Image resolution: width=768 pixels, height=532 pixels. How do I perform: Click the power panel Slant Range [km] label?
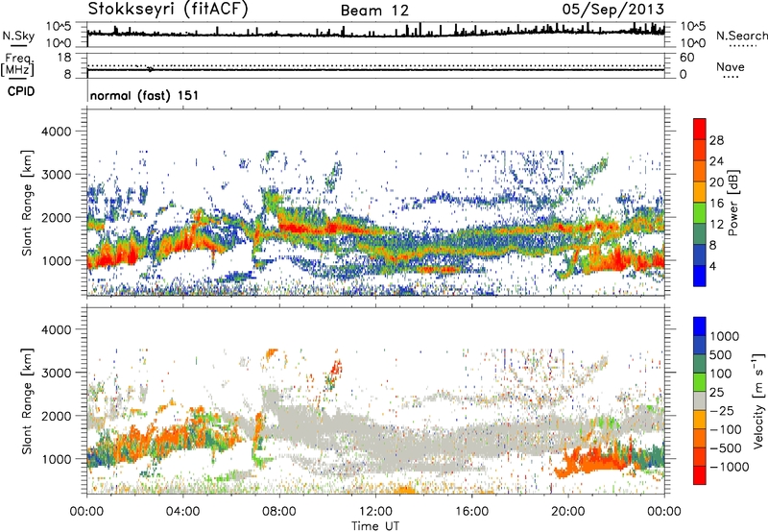[27, 203]
